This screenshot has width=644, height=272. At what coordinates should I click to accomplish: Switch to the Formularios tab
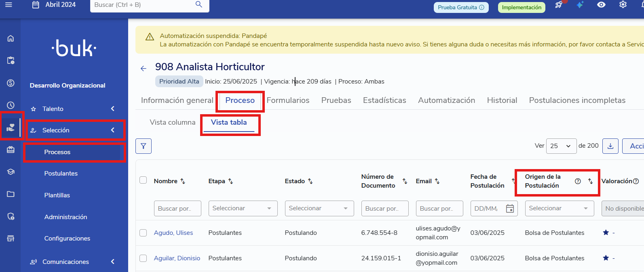[288, 100]
